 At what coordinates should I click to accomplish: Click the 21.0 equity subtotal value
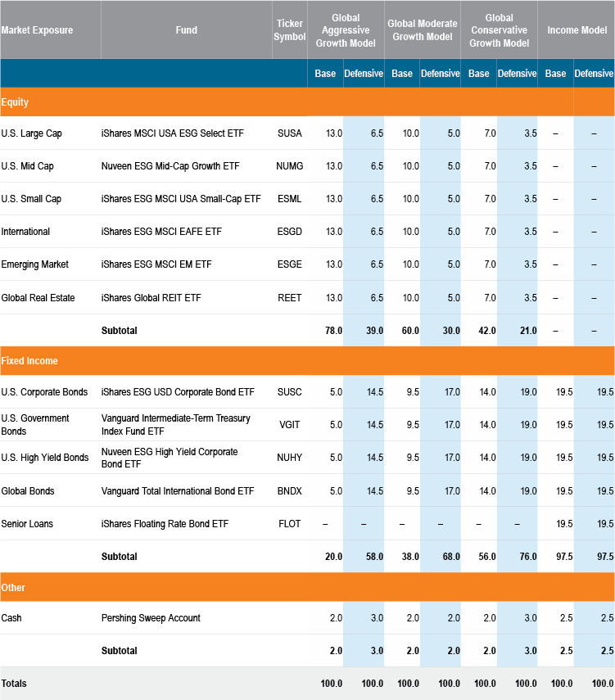528,331
